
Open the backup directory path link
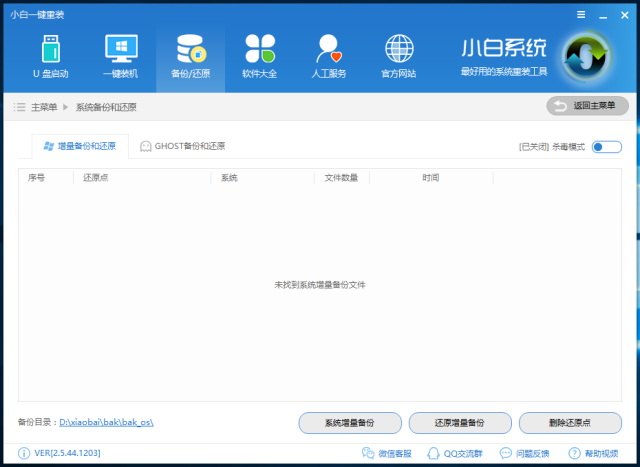(x=106, y=423)
